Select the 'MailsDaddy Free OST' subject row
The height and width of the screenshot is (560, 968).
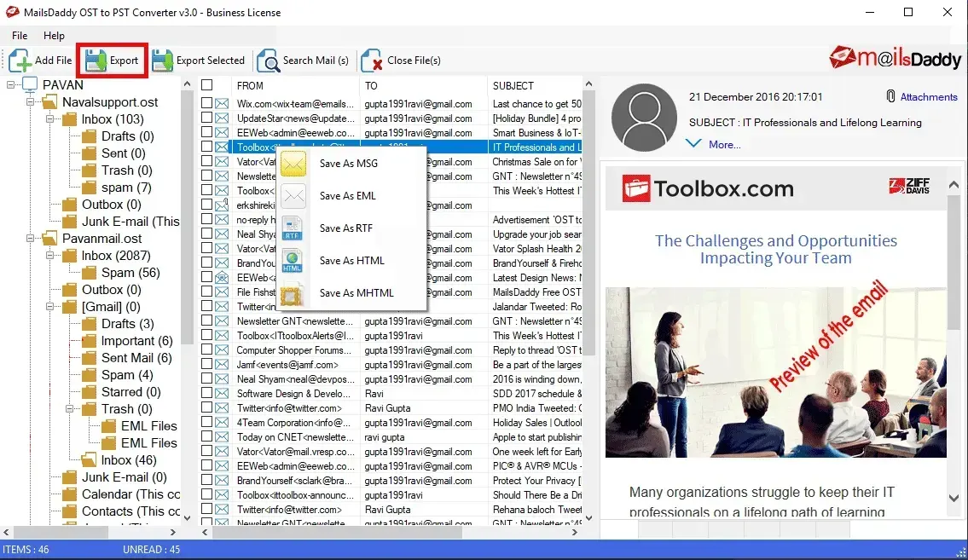pyautogui.click(x=536, y=292)
